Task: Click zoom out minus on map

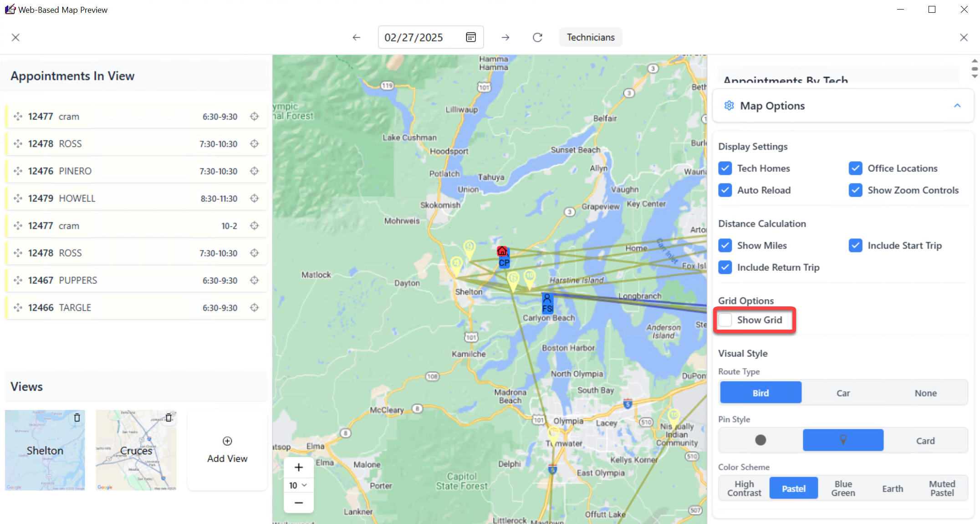Action: pos(298,503)
